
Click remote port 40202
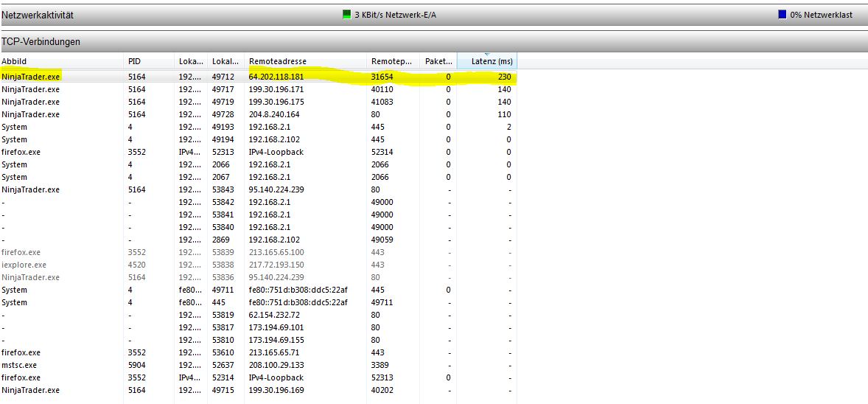point(382,390)
